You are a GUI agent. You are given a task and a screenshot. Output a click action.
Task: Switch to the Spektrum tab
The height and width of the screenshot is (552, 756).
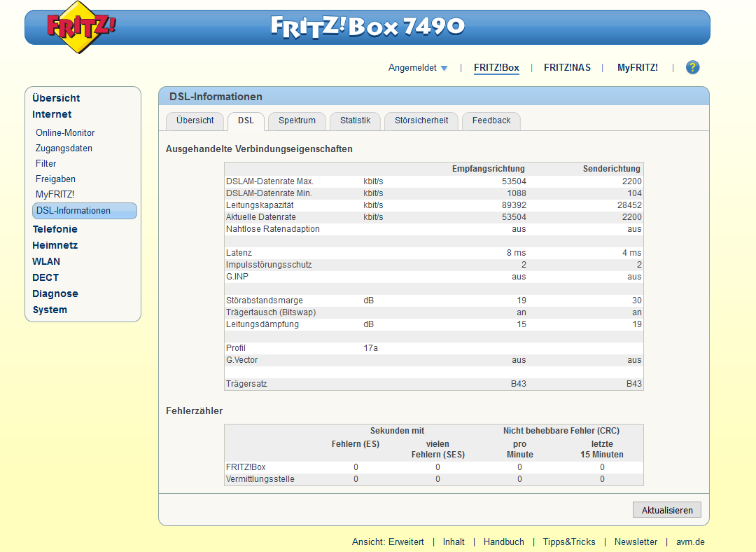tap(297, 120)
